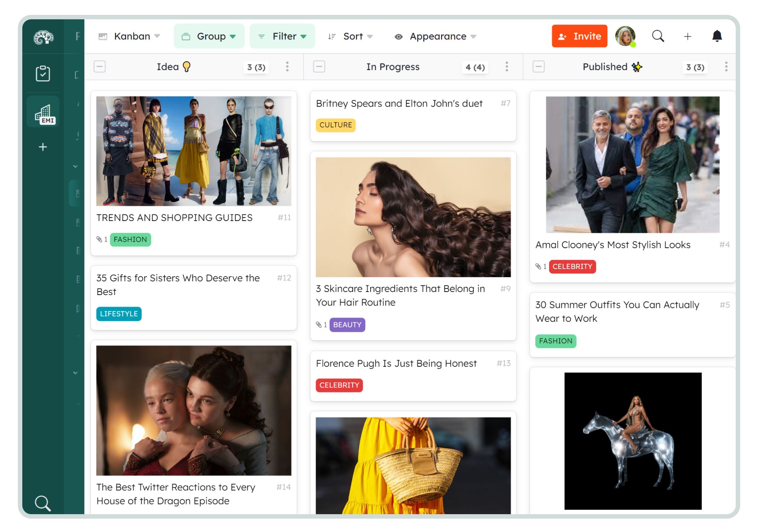The height and width of the screenshot is (532, 758).
Task: Click the BEAUTY tag on Skincare card
Action: click(347, 325)
